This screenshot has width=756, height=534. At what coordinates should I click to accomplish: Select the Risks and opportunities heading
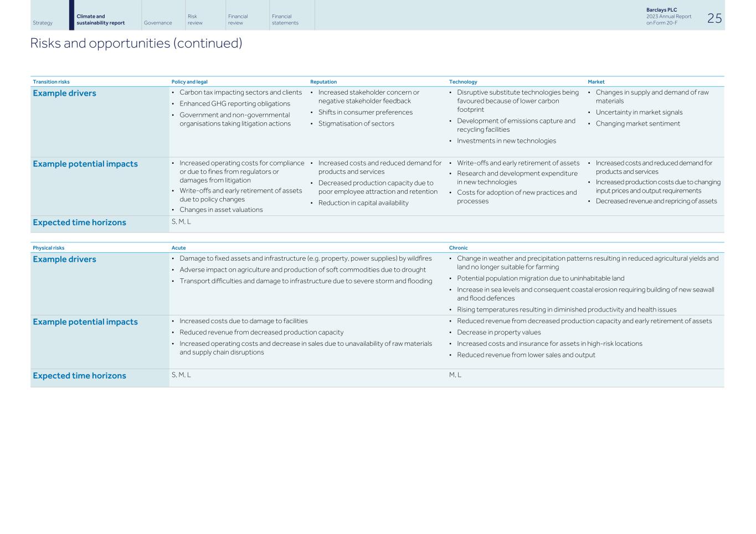coord(137,43)
